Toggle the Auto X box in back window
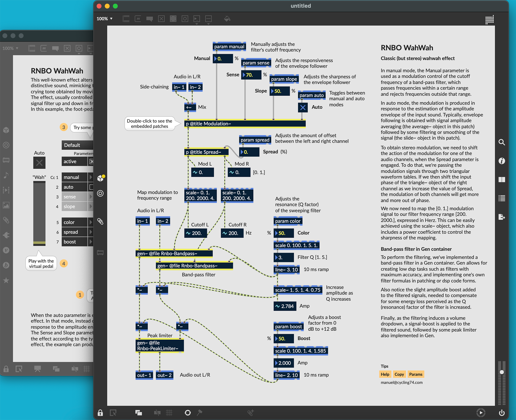Image resolution: width=516 pixels, height=420 pixels. (x=39, y=163)
